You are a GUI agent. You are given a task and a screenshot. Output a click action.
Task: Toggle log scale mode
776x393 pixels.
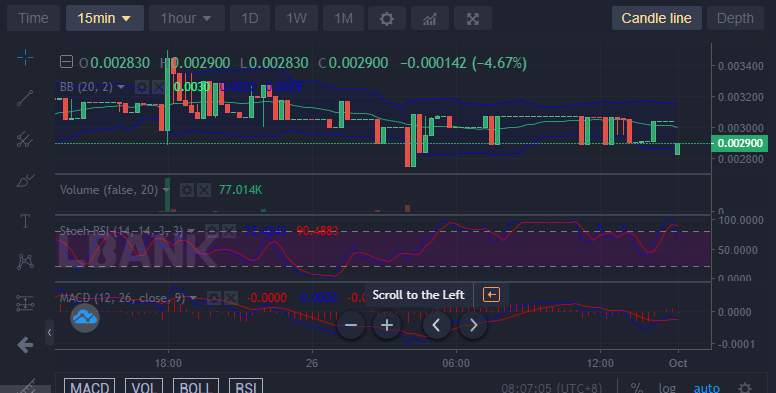click(x=667, y=388)
